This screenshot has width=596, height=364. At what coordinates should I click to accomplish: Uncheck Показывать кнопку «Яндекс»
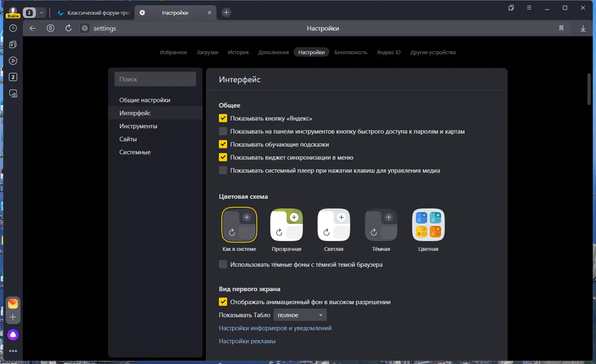[x=223, y=118]
